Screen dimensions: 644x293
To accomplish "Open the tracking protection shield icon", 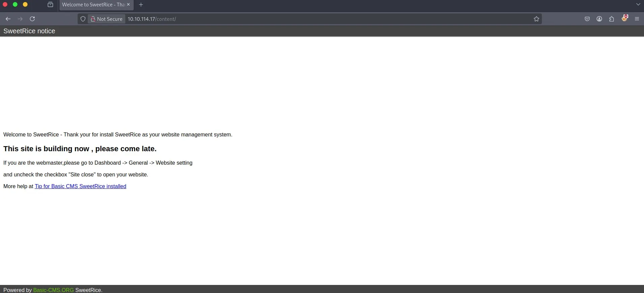I will pos(83,19).
